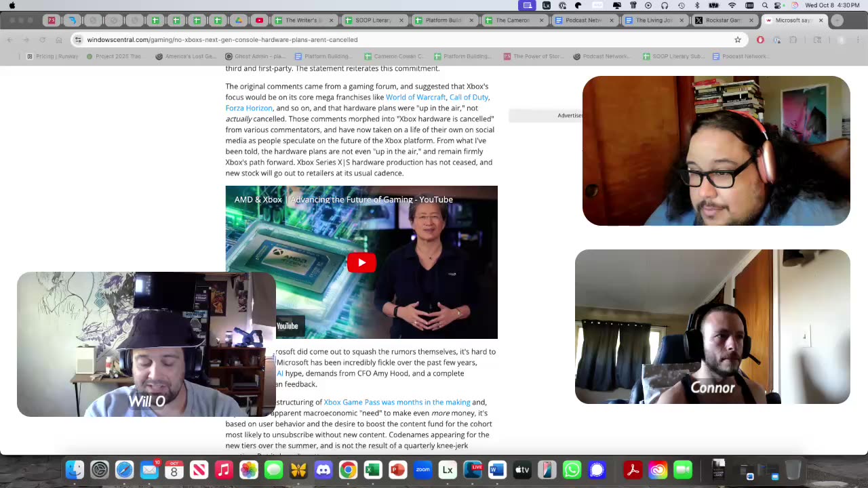
Task: Open Music from the dock
Action: pos(224,469)
